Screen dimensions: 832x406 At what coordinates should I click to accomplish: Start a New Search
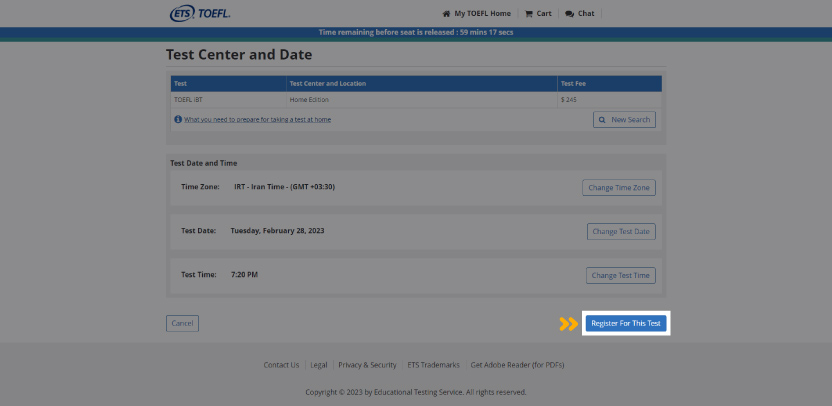[x=624, y=119]
